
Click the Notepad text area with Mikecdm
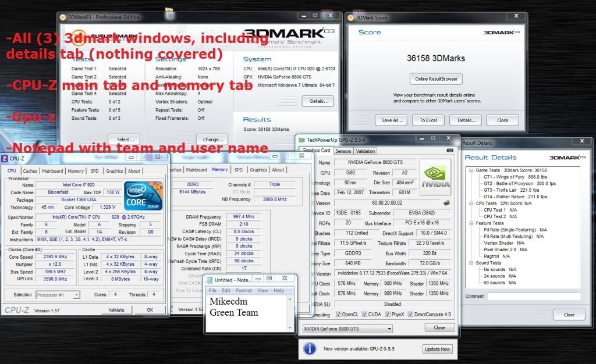tap(247, 313)
